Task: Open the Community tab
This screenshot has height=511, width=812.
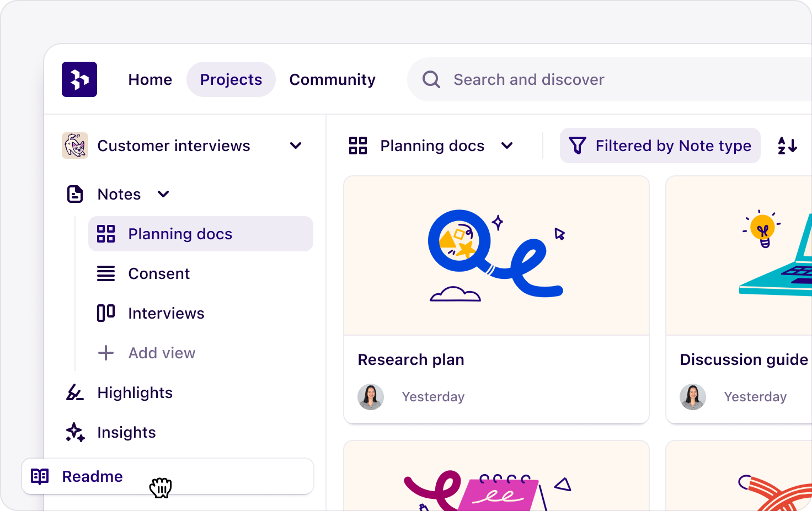Action: click(x=332, y=79)
